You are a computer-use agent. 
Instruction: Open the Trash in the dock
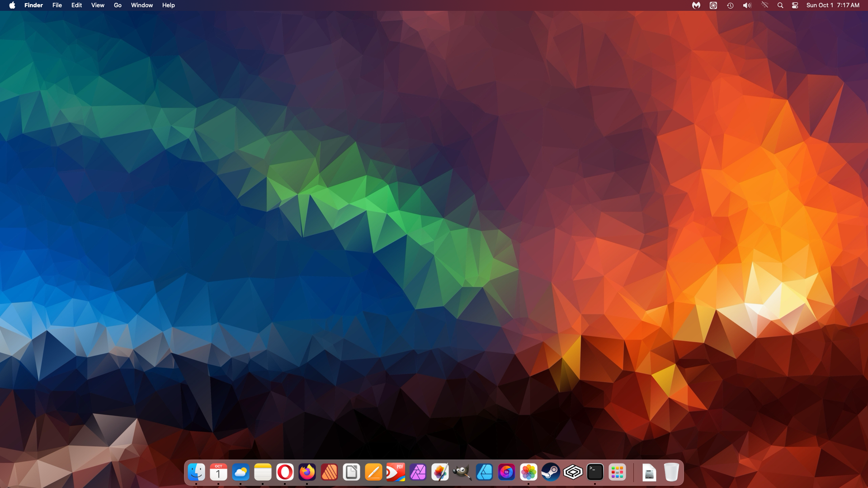(x=671, y=472)
